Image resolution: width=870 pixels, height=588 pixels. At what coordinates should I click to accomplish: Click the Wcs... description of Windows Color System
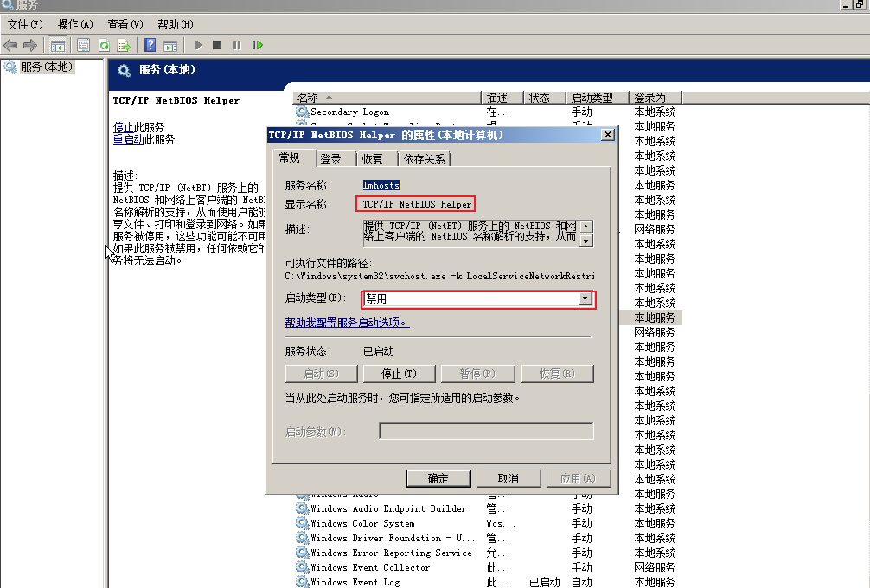tap(501, 523)
